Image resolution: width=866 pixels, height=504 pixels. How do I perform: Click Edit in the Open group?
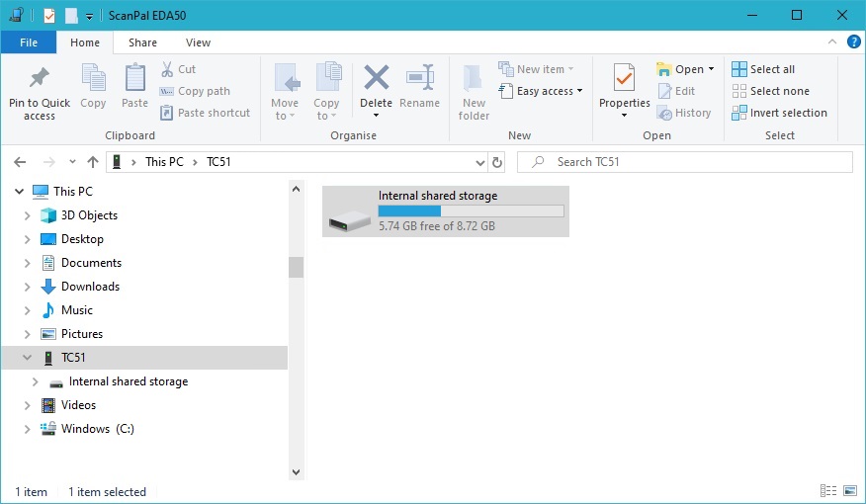676,91
